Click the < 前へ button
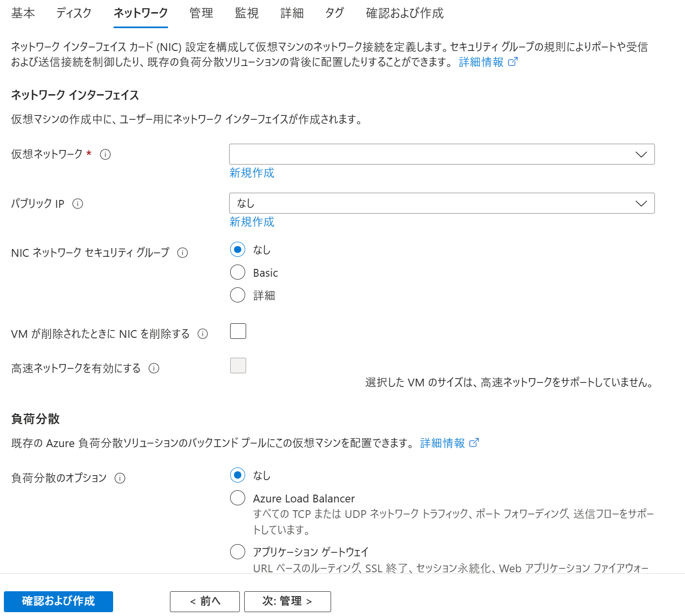The image size is (685, 616). point(205,601)
